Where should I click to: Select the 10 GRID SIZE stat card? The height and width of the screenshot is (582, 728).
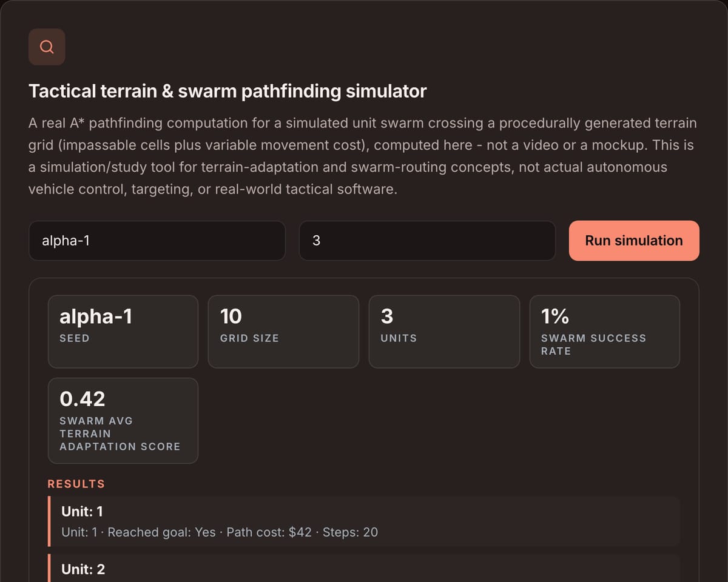pos(283,332)
